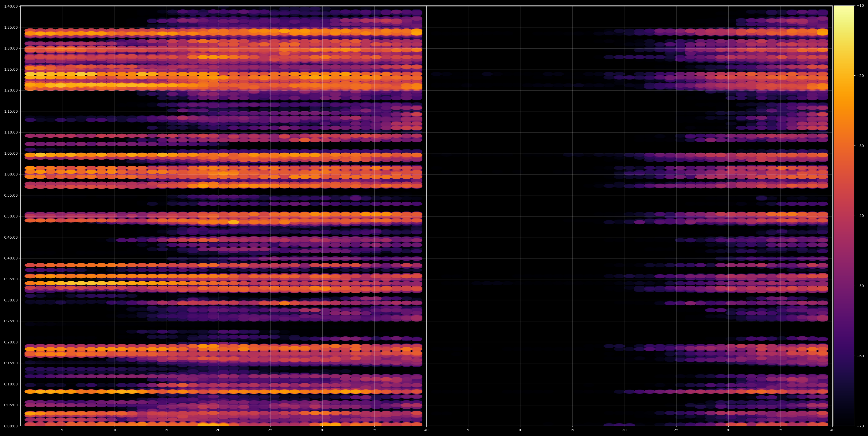This screenshot has width=868, height=436.
Task: Pick the 0:55:00 tick label
Action: (11, 195)
